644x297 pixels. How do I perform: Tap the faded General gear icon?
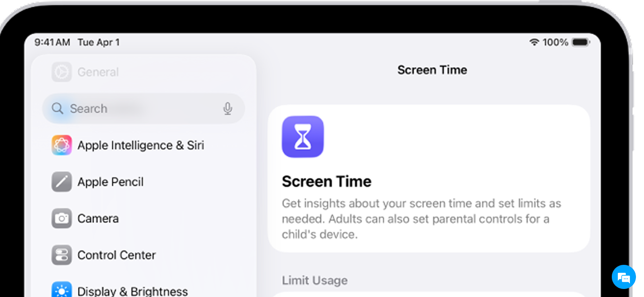(x=62, y=72)
